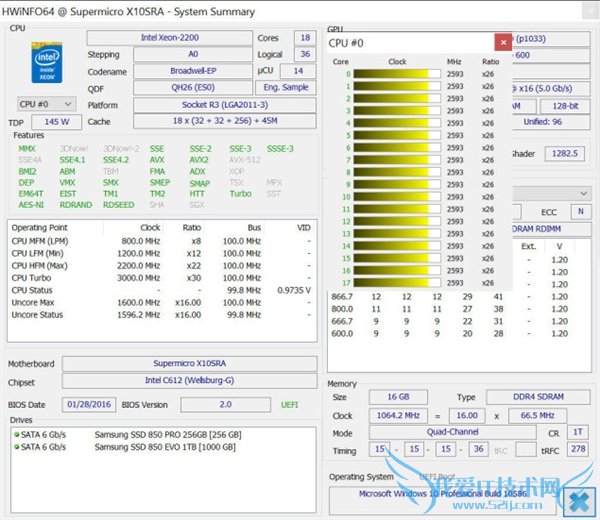This screenshot has height=520, width=600.
Task: Click the chipset field Intel C612 (Wellsburg-G)
Action: [189, 380]
